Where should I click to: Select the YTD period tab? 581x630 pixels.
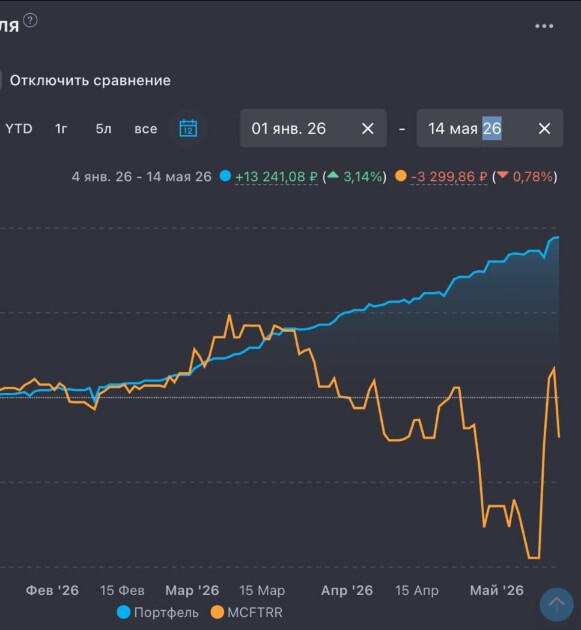pyautogui.click(x=19, y=129)
